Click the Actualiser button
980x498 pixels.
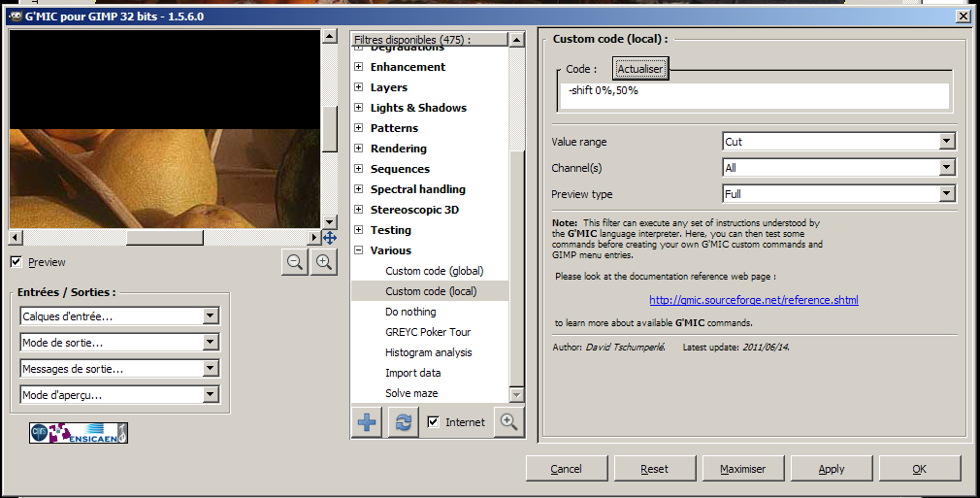(x=640, y=69)
